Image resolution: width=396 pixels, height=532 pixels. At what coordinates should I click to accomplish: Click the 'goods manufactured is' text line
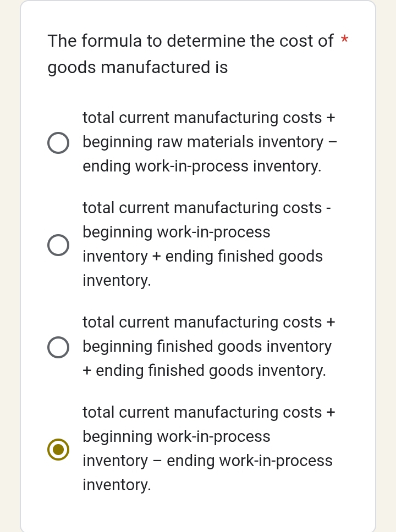[x=137, y=68]
